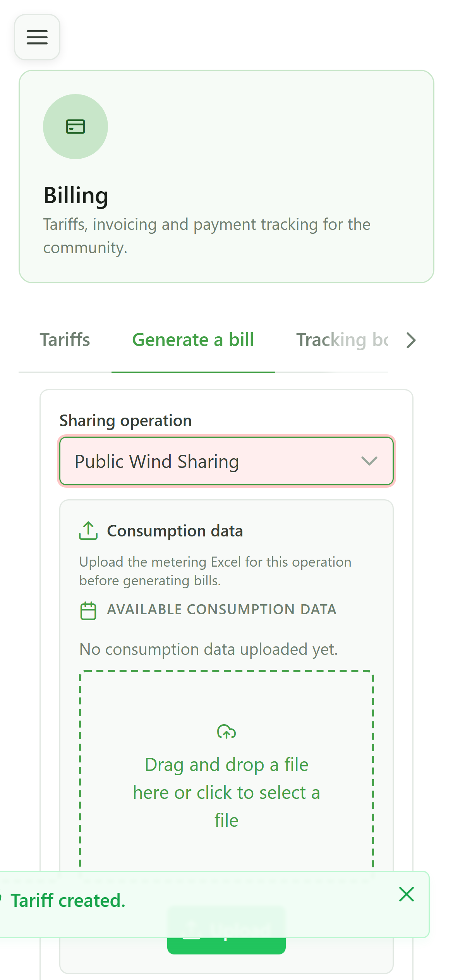
Task: Select the Generate a bill tab
Action: [x=193, y=339]
